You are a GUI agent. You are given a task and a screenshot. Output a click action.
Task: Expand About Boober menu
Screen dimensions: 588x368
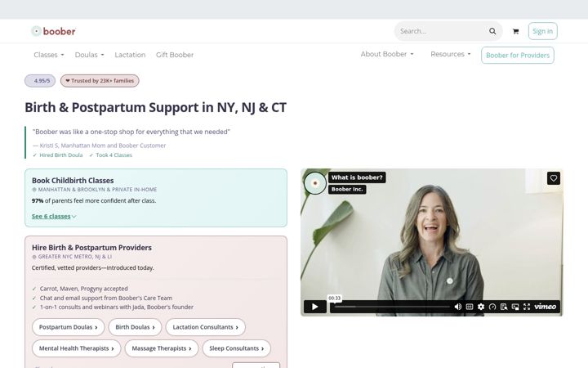point(387,54)
